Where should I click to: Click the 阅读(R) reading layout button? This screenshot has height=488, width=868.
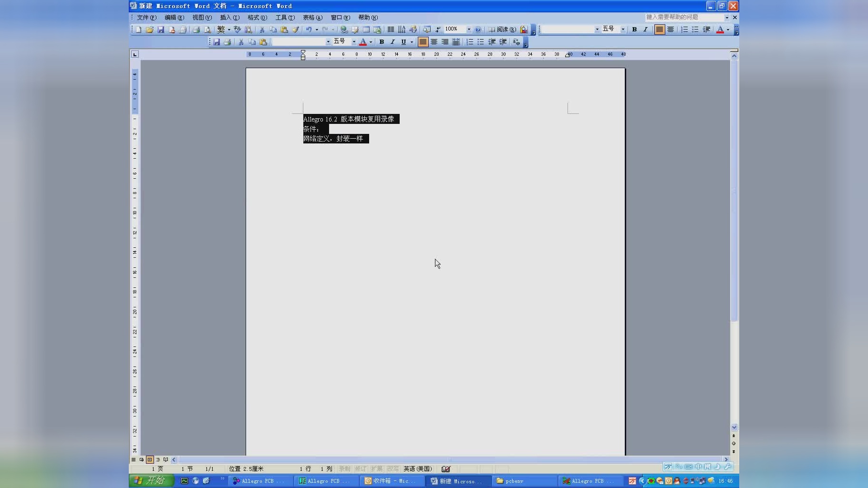click(502, 30)
